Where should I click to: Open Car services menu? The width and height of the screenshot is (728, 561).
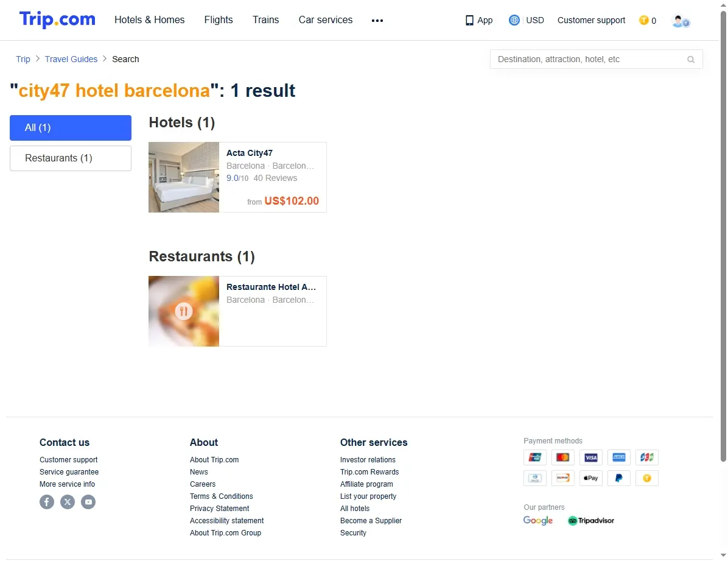pyautogui.click(x=326, y=20)
